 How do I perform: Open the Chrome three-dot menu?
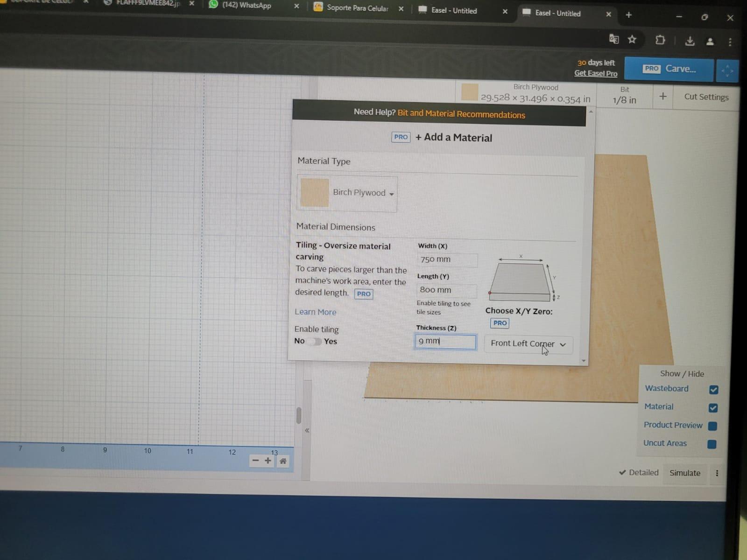(730, 42)
